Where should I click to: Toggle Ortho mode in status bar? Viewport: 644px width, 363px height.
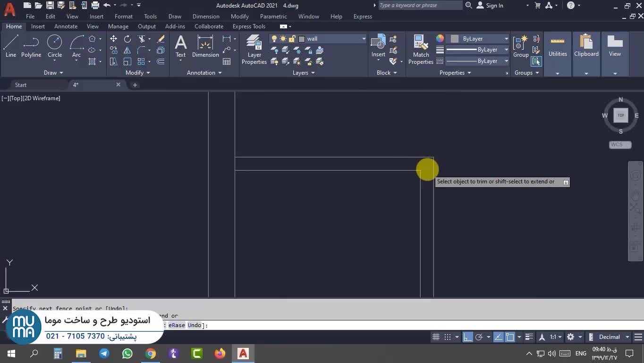tap(467, 337)
